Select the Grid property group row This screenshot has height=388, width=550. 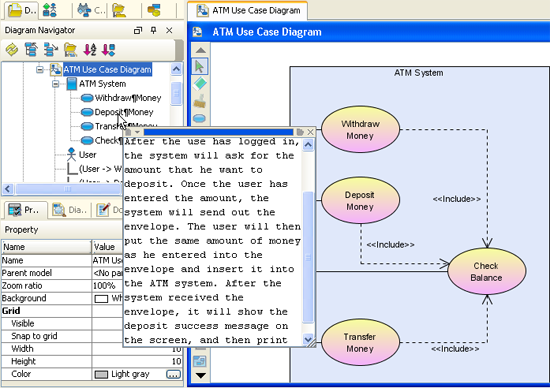click(62, 311)
